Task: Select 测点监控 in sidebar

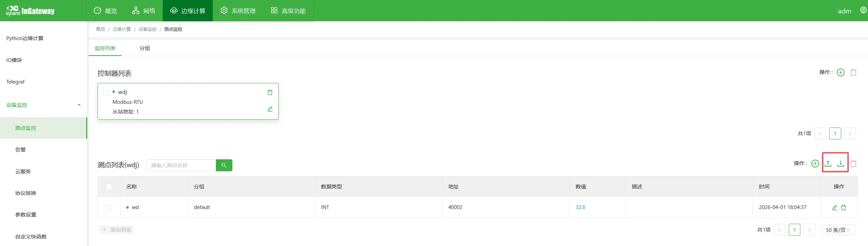Action: click(43, 128)
